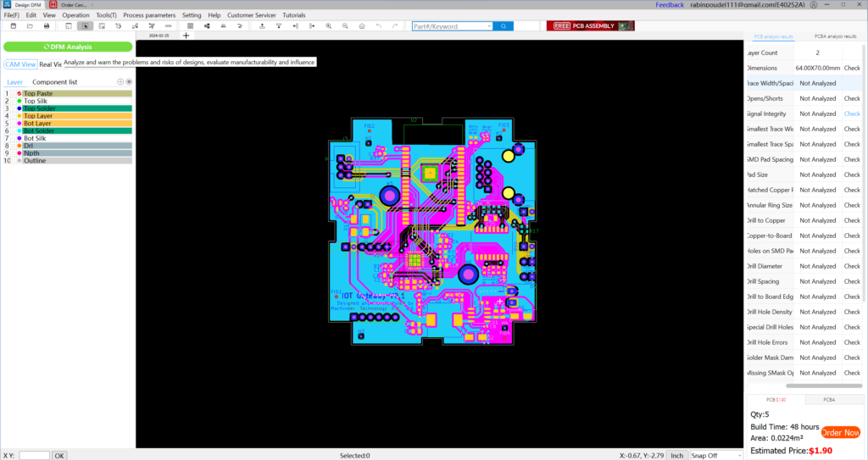Click the save icon in the toolbar
Viewport: 868px width, 460px height.
click(14, 26)
